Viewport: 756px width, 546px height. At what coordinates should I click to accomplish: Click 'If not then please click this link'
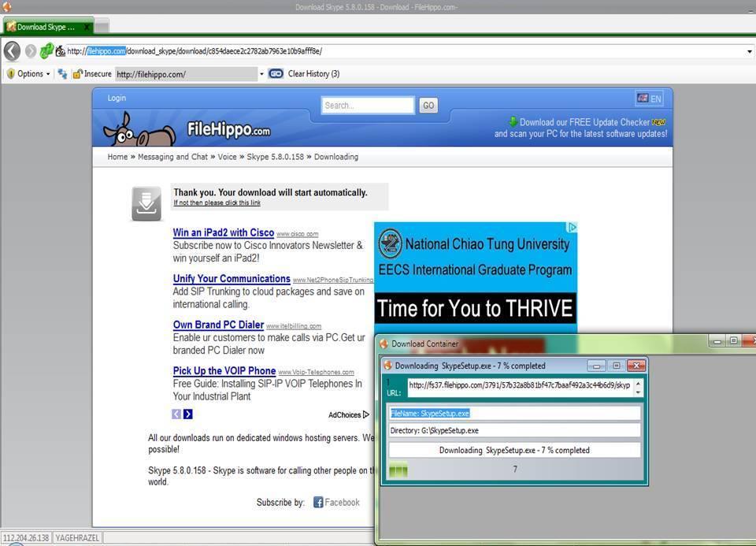click(x=217, y=202)
